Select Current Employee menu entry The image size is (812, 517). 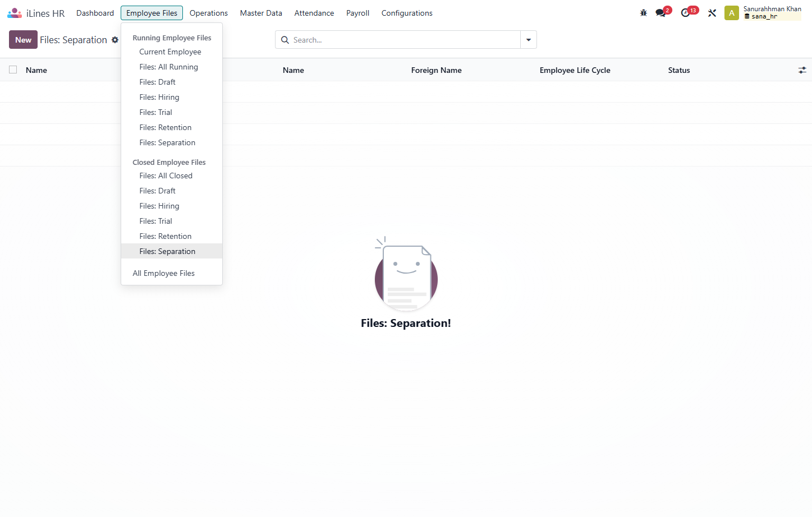(x=172, y=52)
